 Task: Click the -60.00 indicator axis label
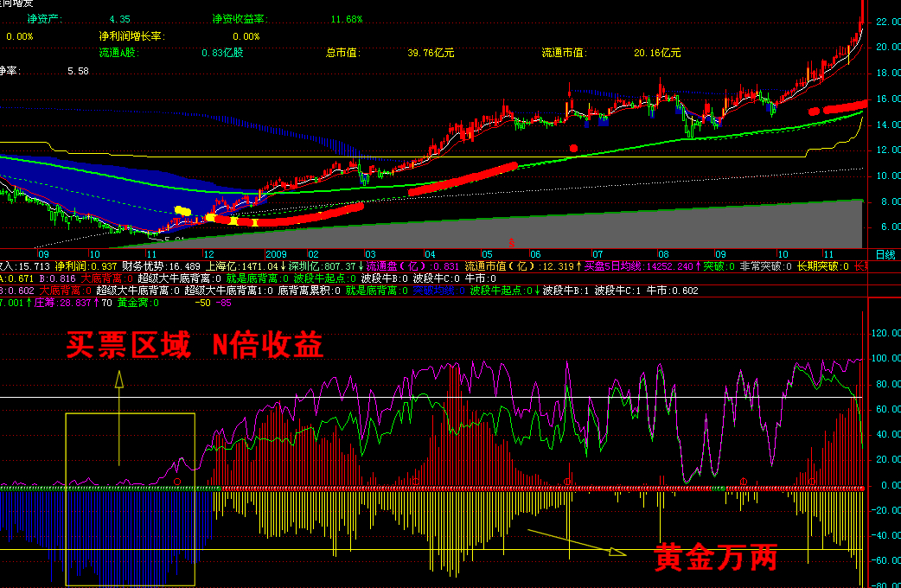886,561
